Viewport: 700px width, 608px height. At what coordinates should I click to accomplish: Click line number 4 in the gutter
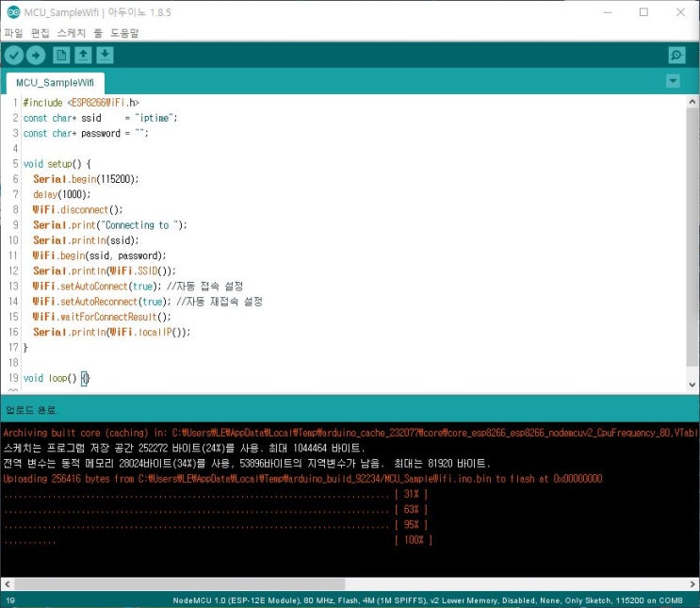pyautogui.click(x=16, y=148)
